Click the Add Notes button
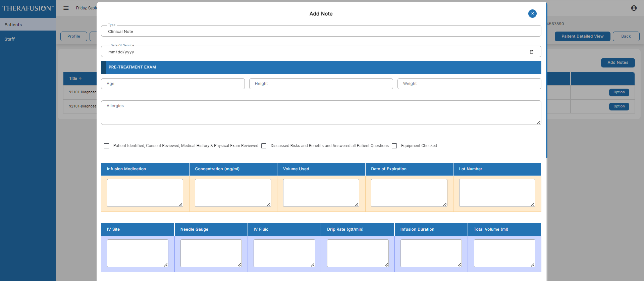644x281 pixels. (618, 62)
